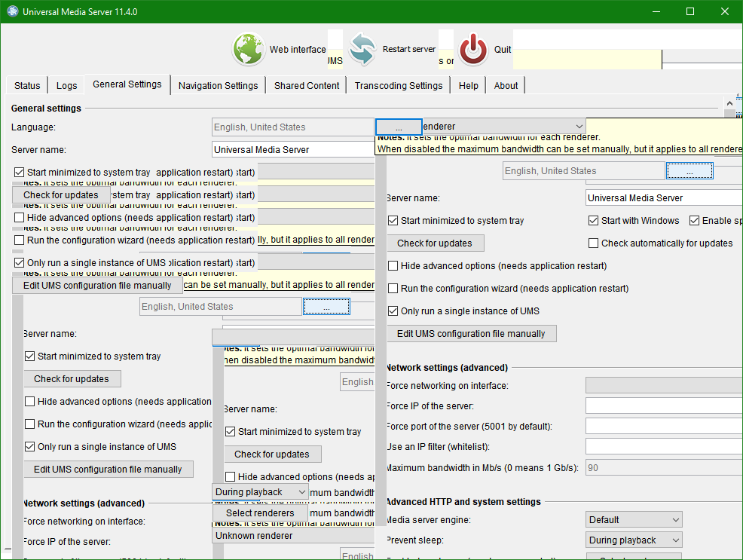Open the Logs tab
This screenshot has height=560, width=743.
point(66,86)
